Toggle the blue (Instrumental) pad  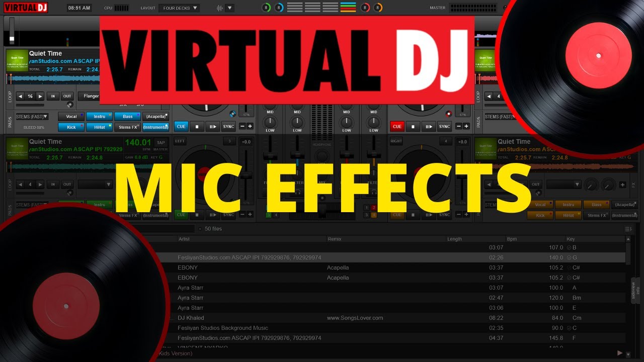coord(155,127)
